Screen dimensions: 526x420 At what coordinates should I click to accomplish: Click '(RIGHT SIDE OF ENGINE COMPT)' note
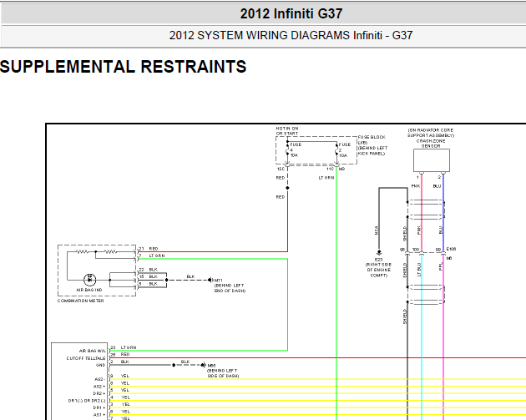click(x=378, y=270)
